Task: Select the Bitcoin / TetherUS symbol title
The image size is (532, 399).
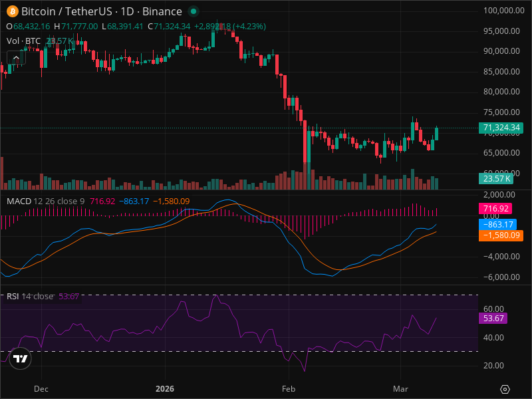Action: click(102, 11)
